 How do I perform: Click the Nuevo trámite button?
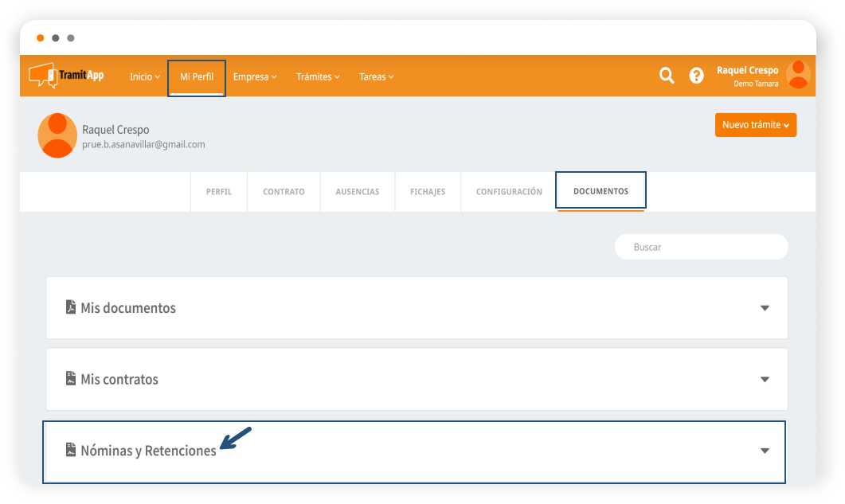[x=755, y=125]
